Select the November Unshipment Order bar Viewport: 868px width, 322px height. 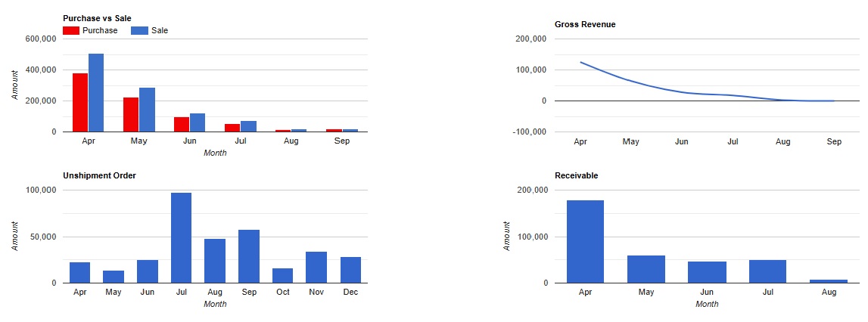316,268
